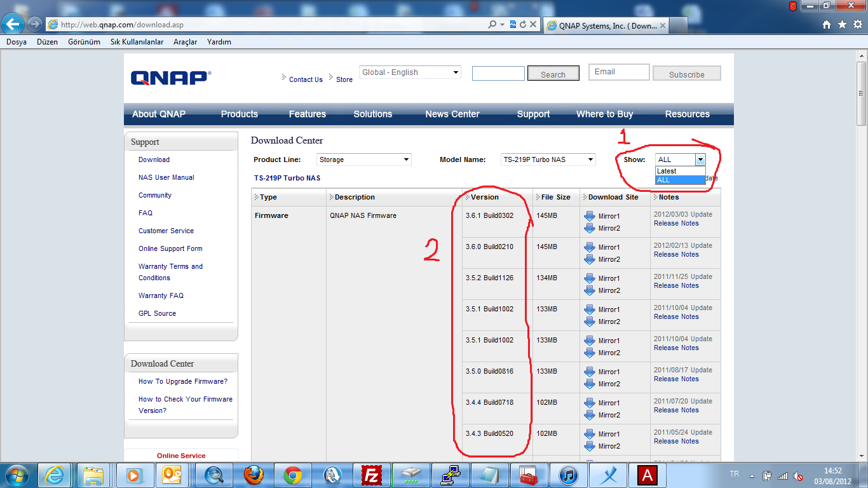Click the Search button
This screenshot has width=868, height=488.
(553, 74)
